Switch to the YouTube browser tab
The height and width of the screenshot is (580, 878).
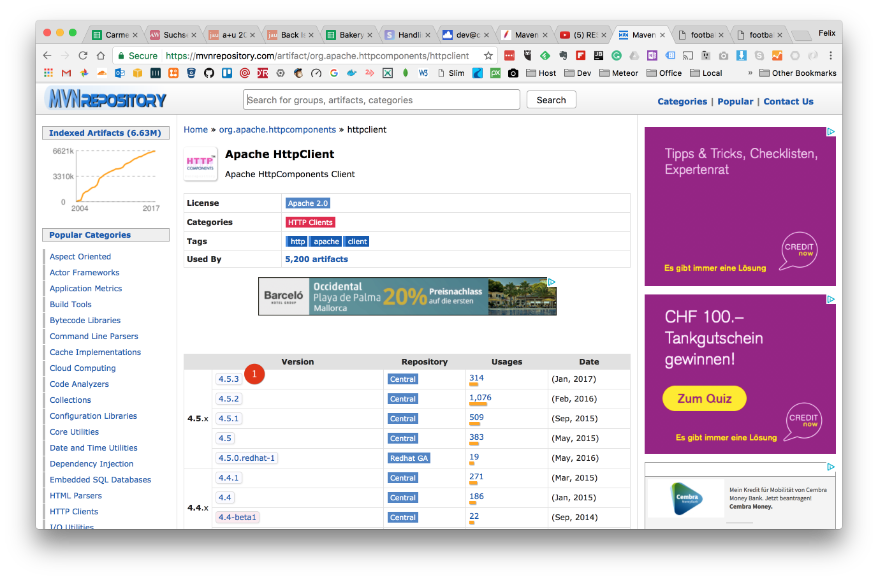[x=578, y=34]
